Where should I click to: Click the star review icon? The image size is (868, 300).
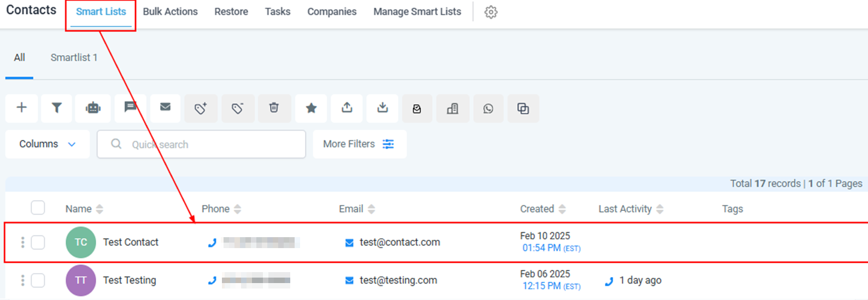pyautogui.click(x=311, y=108)
